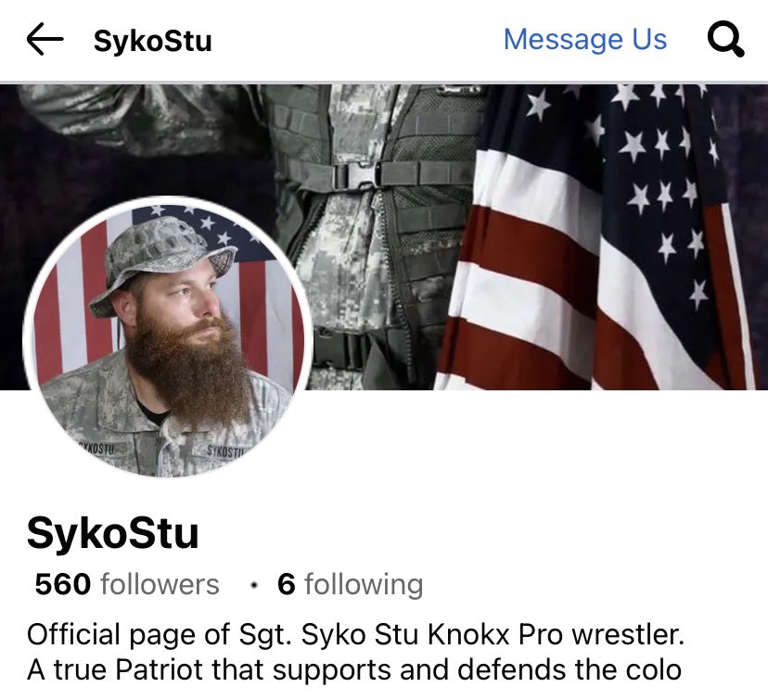The width and height of the screenshot is (768, 700).
Task: View the 6 following list
Action: (350, 584)
